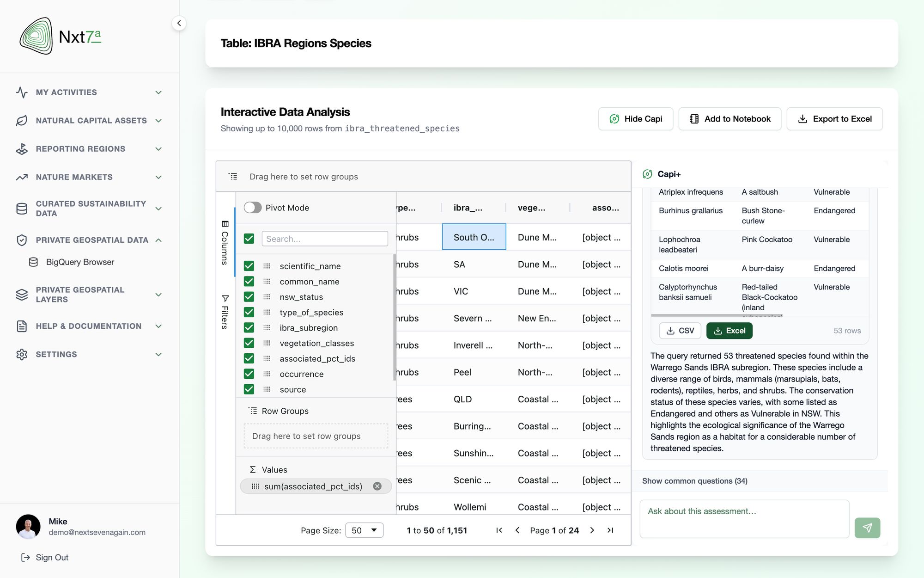The width and height of the screenshot is (924, 578).
Task: Click Mike's profile avatar
Action: pos(28,527)
